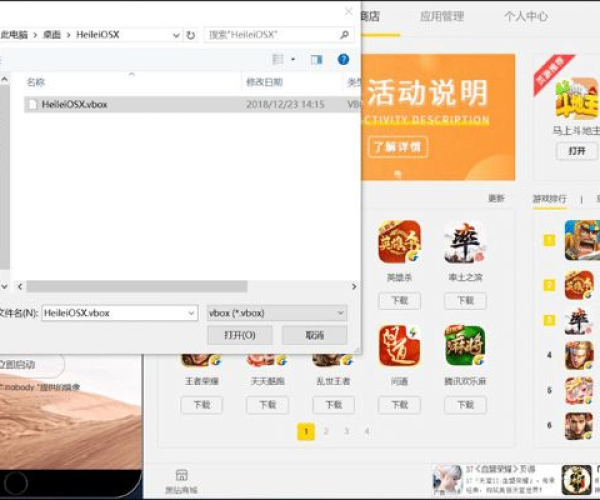Select the 游戏排行 ranking tab
This screenshot has height=500, width=600.
tap(549, 199)
